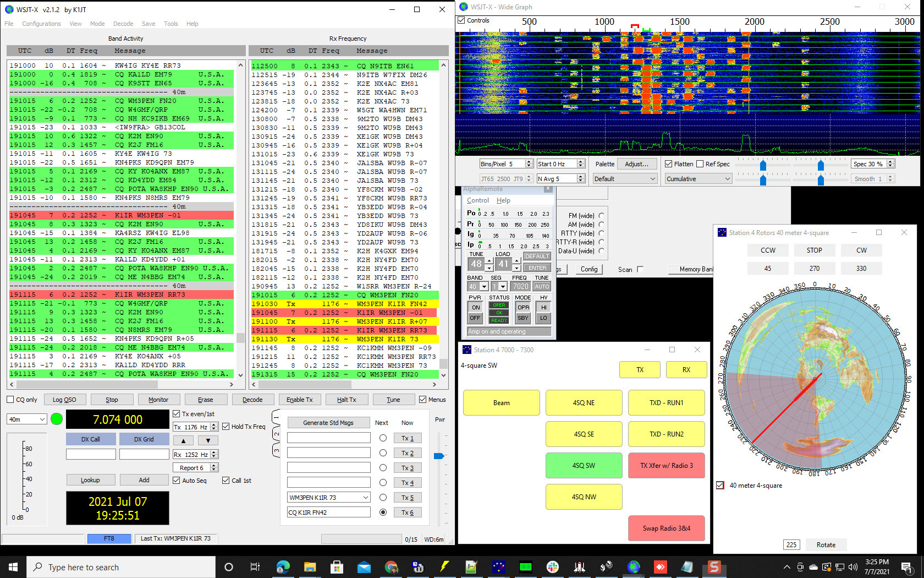Adjust Bins/Pixel spinner

pyautogui.click(x=529, y=164)
